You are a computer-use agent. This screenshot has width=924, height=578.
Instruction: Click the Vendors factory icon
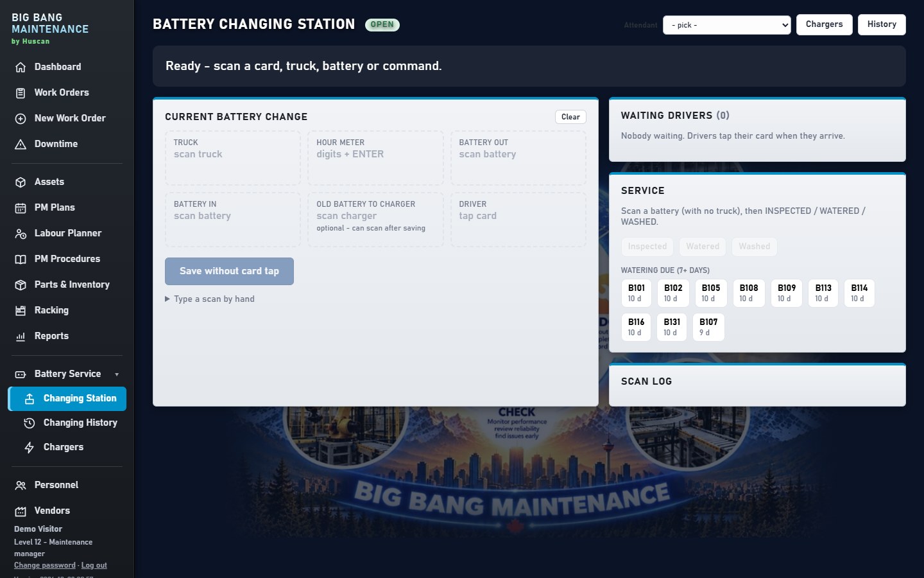[x=21, y=511]
